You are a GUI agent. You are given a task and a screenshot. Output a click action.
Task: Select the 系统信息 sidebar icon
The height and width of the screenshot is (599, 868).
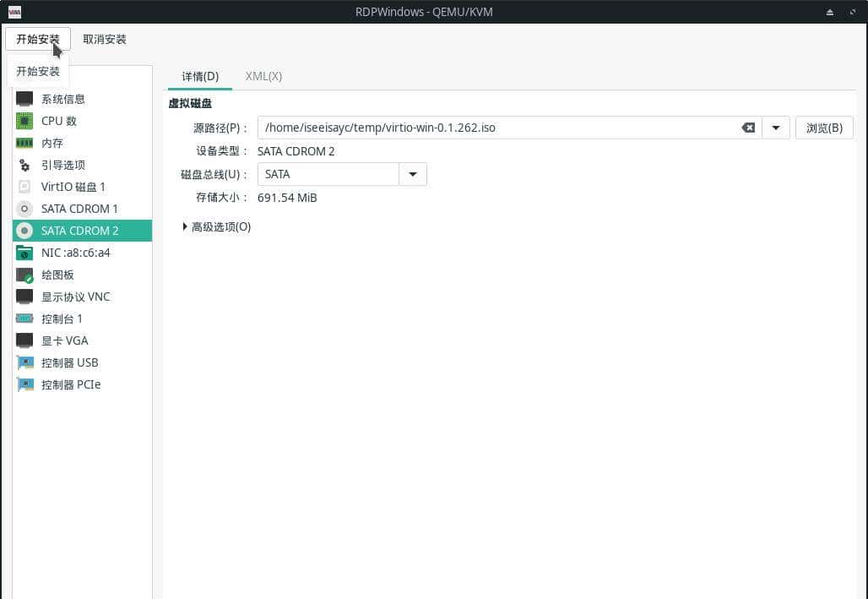tap(64, 99)
